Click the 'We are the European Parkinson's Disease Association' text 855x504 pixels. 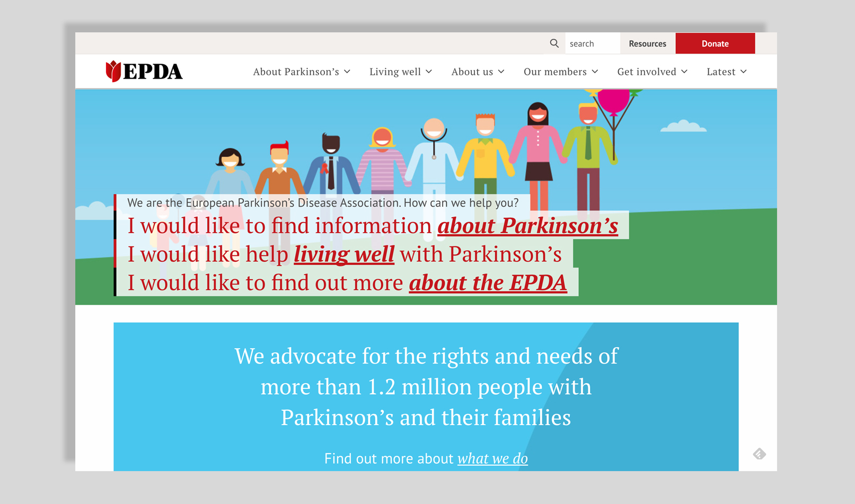(x=323, y=203)
